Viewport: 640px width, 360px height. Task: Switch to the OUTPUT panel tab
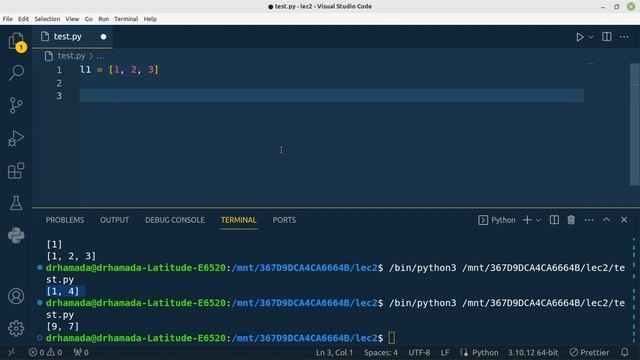coord(114,220)
